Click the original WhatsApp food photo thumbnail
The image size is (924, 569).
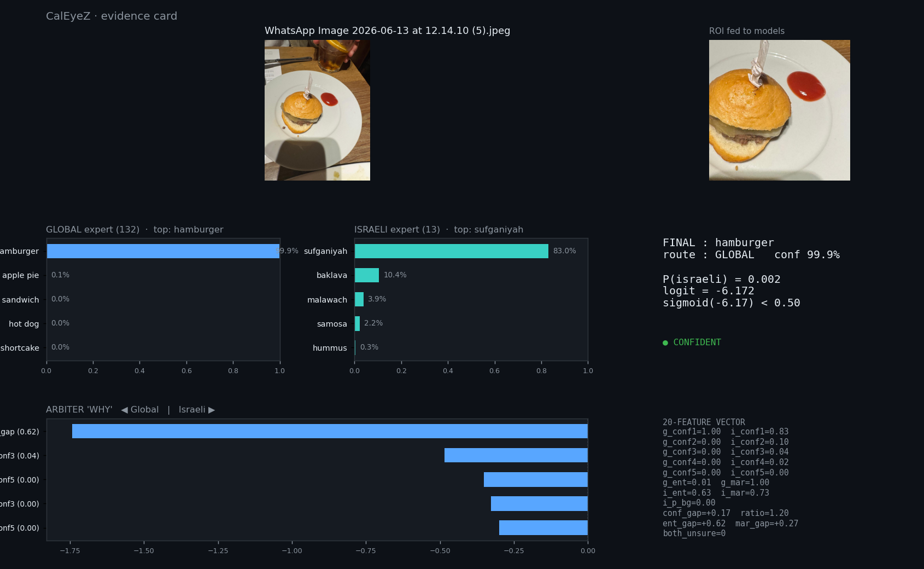tap(317, 110)
